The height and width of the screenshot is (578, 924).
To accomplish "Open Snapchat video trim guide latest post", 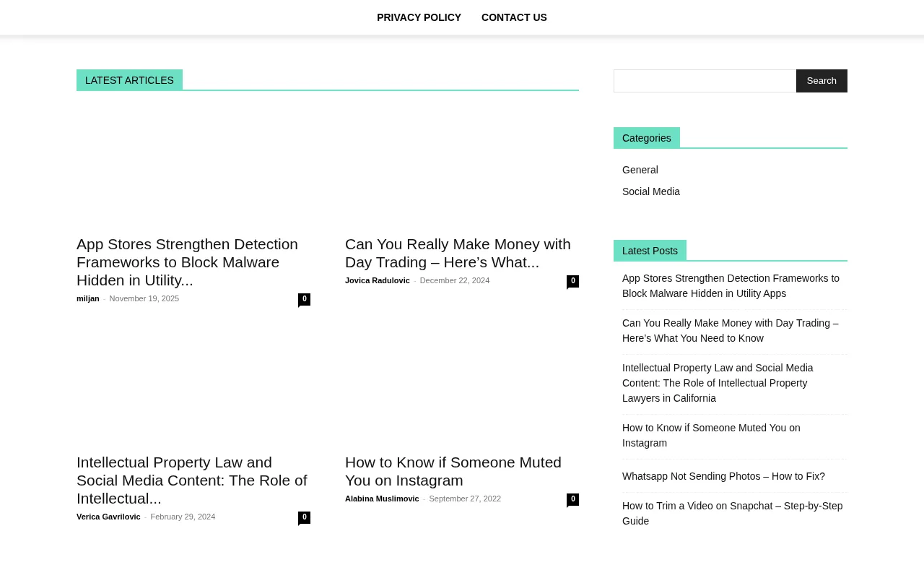I will 732,513.
